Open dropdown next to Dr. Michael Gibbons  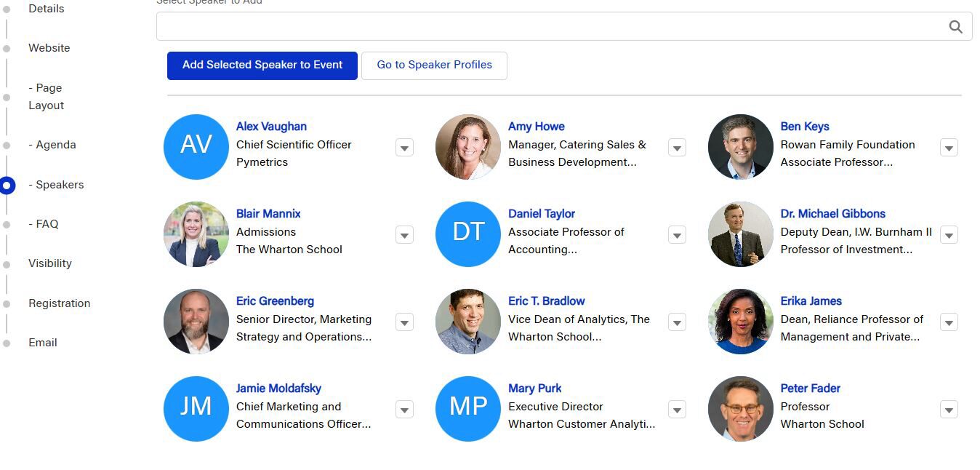[949, 235]
